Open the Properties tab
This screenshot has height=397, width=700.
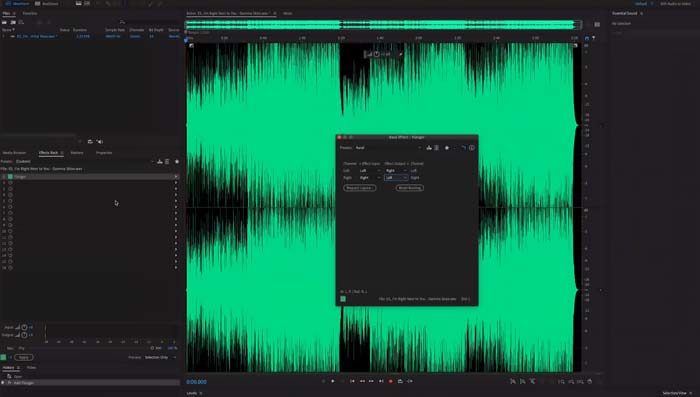104,153
